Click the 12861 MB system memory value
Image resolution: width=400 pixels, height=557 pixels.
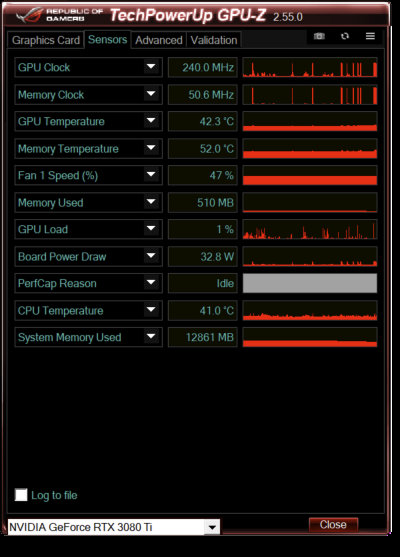click(x=202, y=337)
